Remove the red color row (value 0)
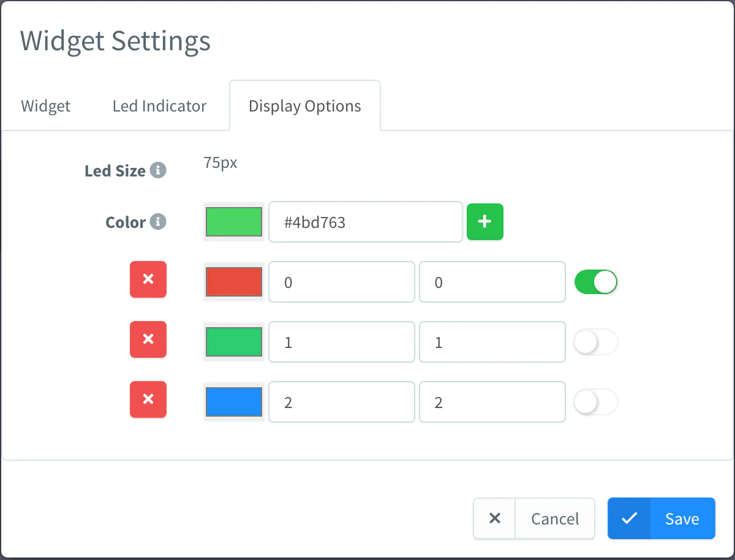This screenshot has height=560, width=735. pos(148,279)
